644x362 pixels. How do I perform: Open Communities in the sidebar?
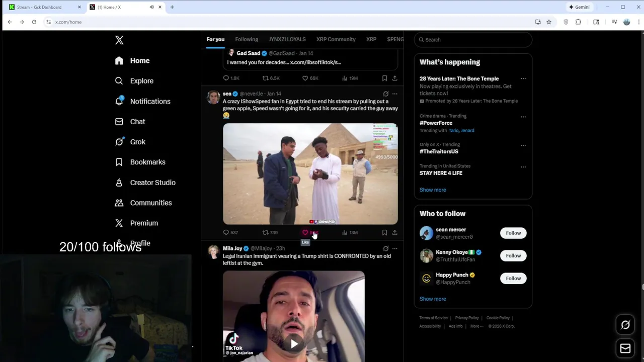click(143, 203)
